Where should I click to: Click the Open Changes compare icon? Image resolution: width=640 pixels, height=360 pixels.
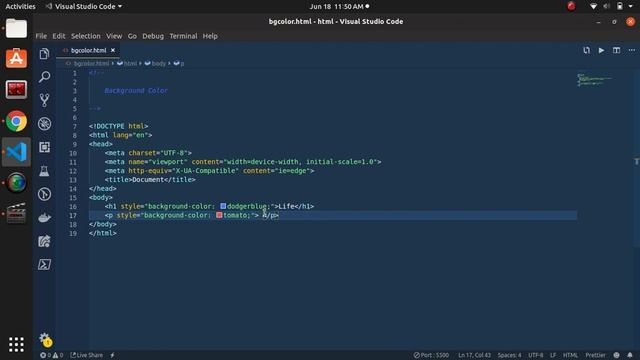(586, 50)
